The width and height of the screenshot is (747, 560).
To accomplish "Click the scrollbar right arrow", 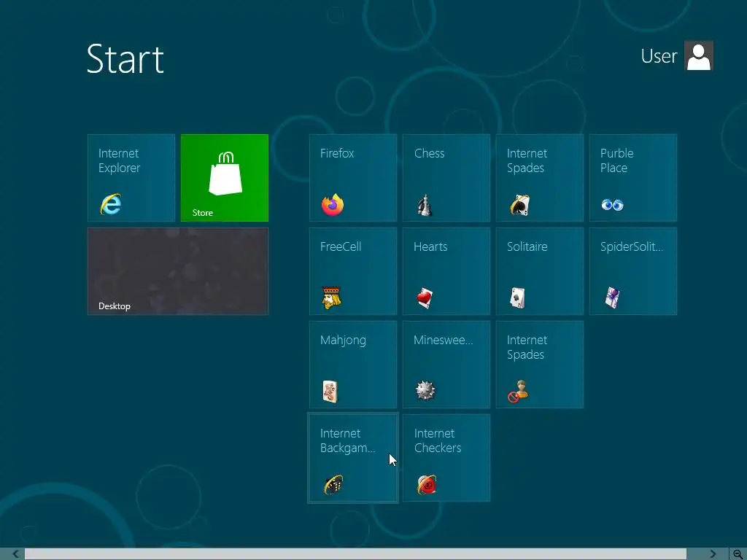I will coord(713,554).
